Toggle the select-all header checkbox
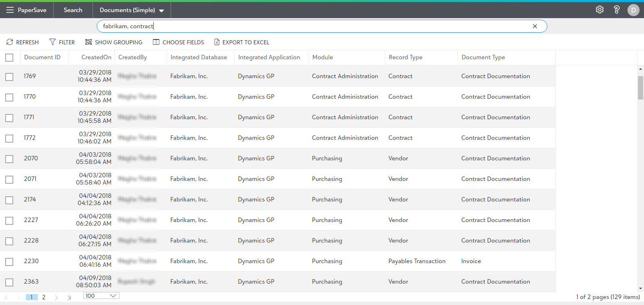The width and height of the screenshot is (644, 305). tap(9, 58)
